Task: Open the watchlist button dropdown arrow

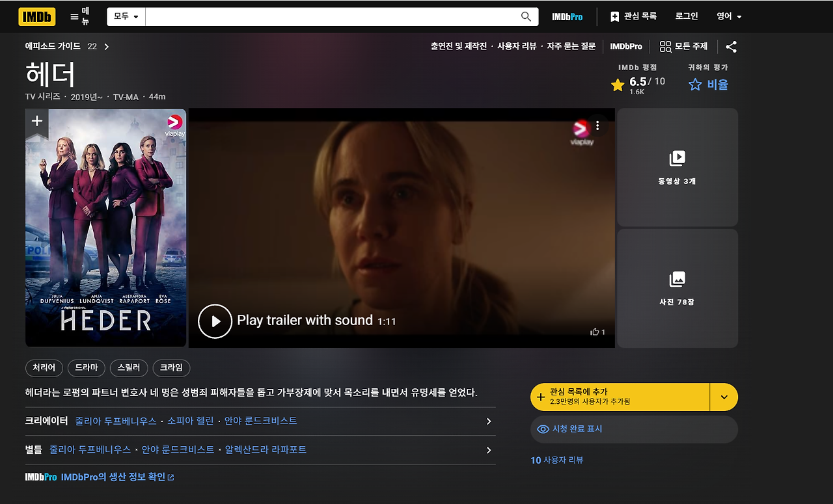Action: coord(724,397)
